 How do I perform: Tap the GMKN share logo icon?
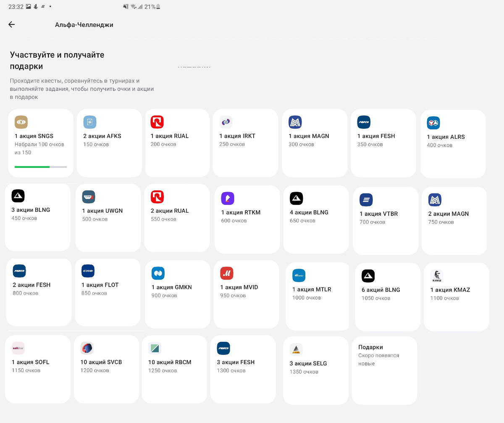click(158, 273)
